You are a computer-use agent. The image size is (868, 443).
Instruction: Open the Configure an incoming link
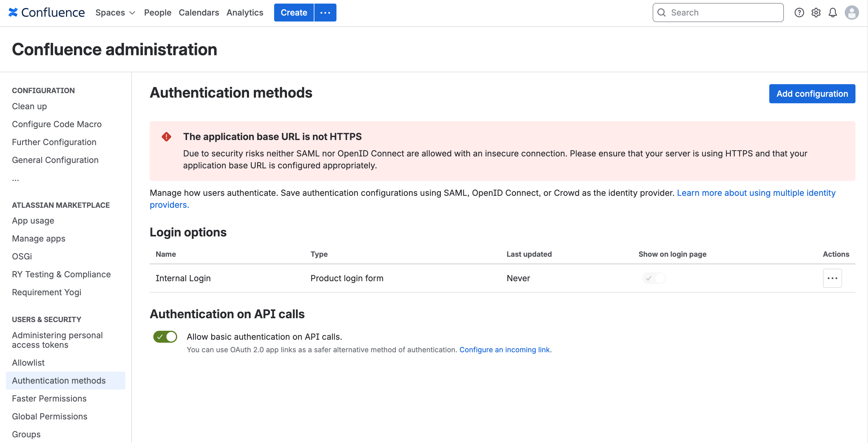pos(504,350)
